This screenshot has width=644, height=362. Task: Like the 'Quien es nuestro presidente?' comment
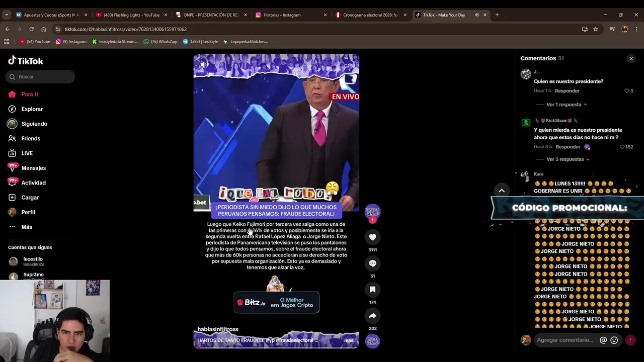(x=627, y=91)
